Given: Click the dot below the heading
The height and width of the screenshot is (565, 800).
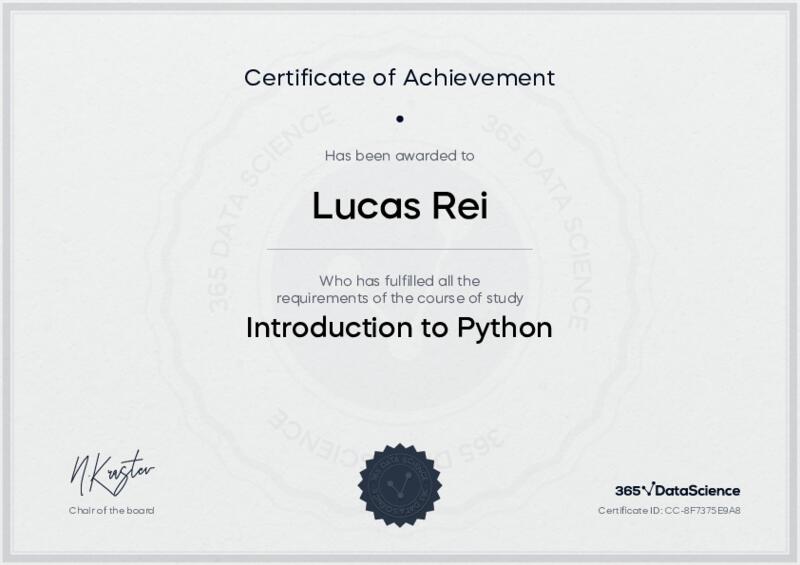Looking at the screenshot, I should coord(400,119).
